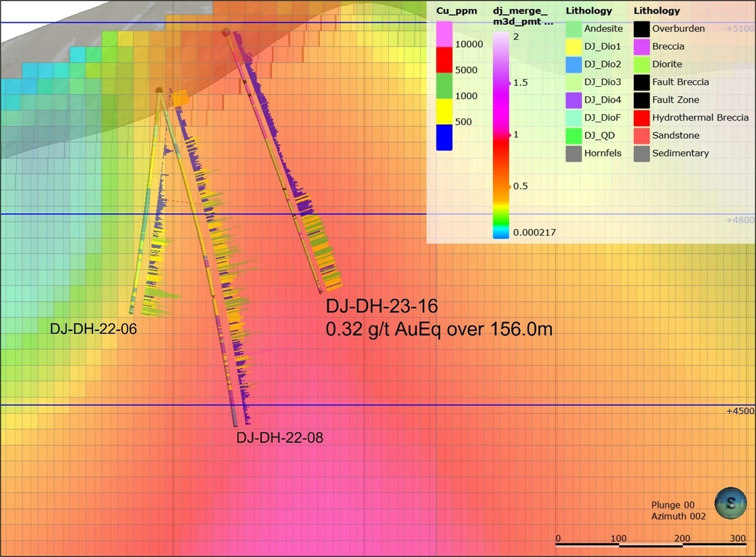Click the gray Hornfels legend swatch
756x557 pixels.
click(574, 153)
